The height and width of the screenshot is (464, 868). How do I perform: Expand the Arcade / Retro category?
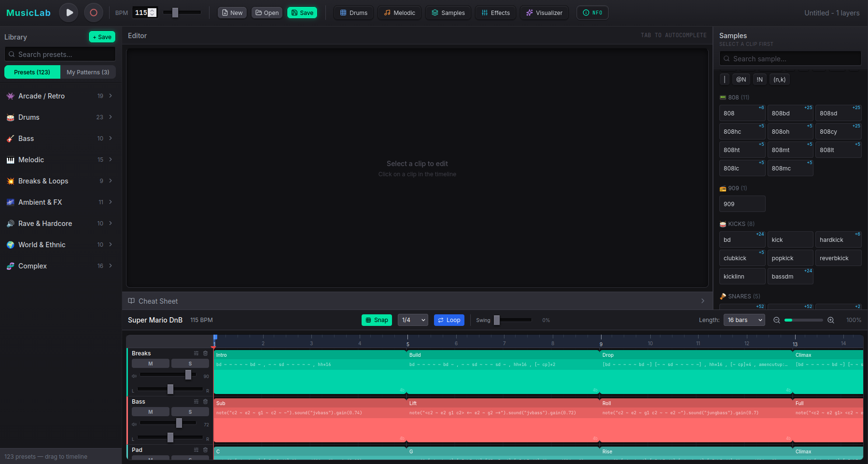point(60,96)
